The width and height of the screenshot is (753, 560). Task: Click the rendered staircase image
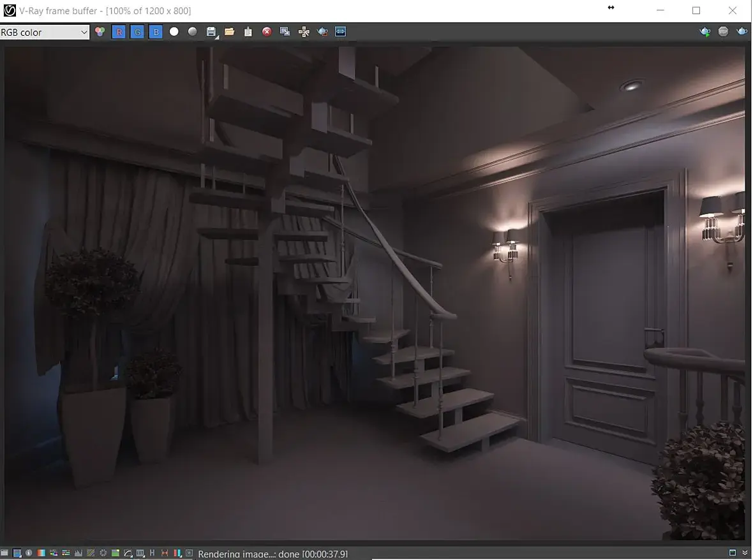click(x=375, y=293)
